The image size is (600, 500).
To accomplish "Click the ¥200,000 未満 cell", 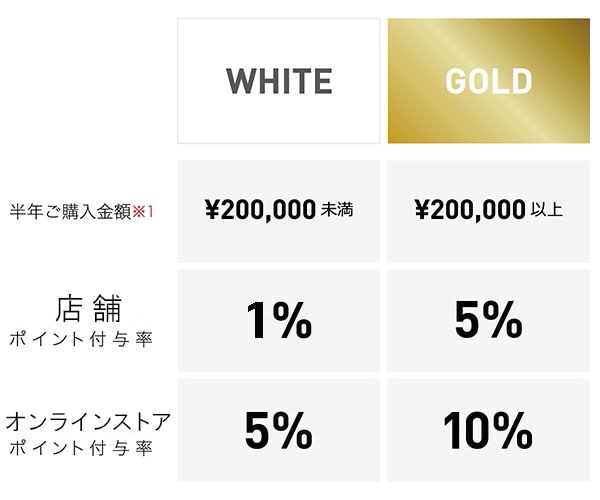I will click(x=279, y=211).
